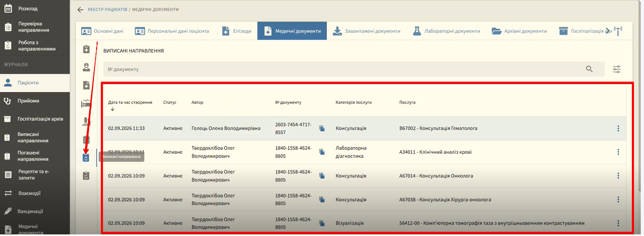
Task: Select Пацієнти in the sidebar
Action: 35,83
